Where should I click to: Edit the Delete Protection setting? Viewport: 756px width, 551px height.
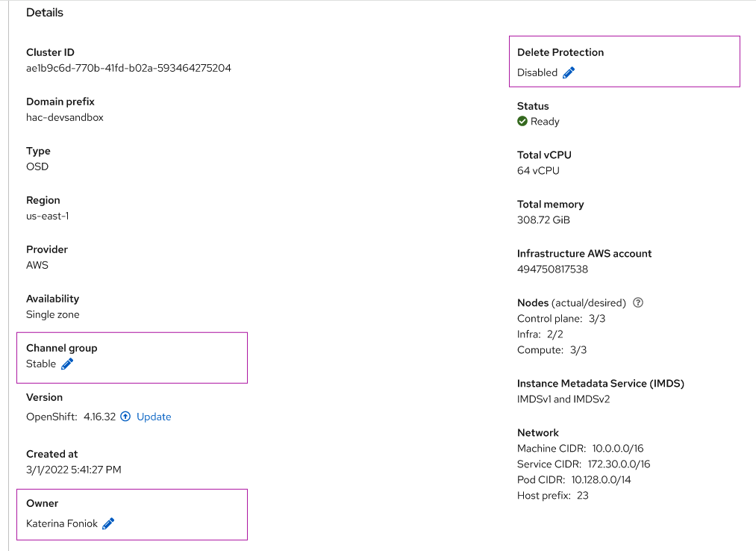pyautogui.click(x=569, y=72)
